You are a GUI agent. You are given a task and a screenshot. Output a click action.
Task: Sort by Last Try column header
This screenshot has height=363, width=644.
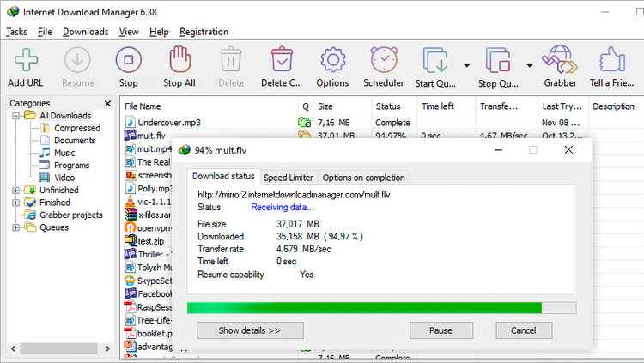click(x=562, y=106)
